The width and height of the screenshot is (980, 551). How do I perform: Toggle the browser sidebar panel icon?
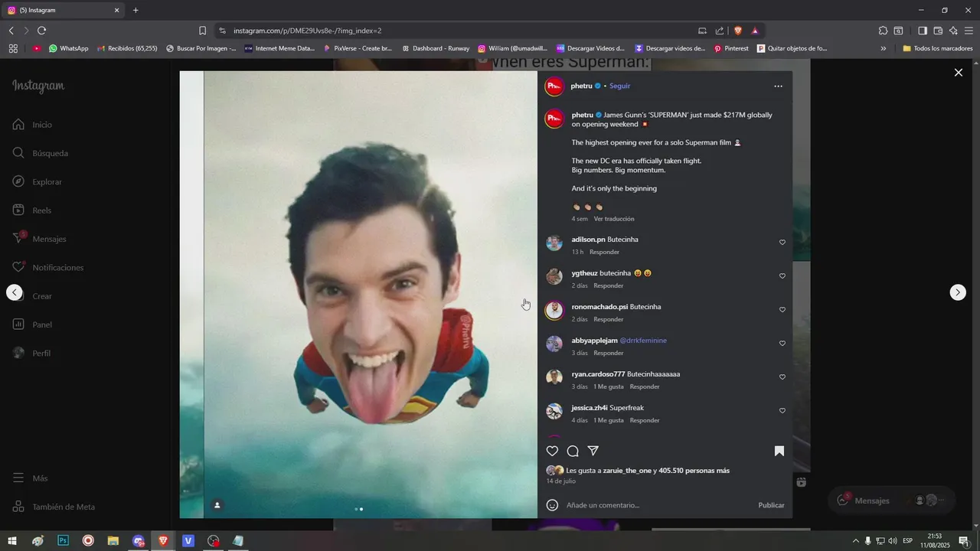click(923, 31)
